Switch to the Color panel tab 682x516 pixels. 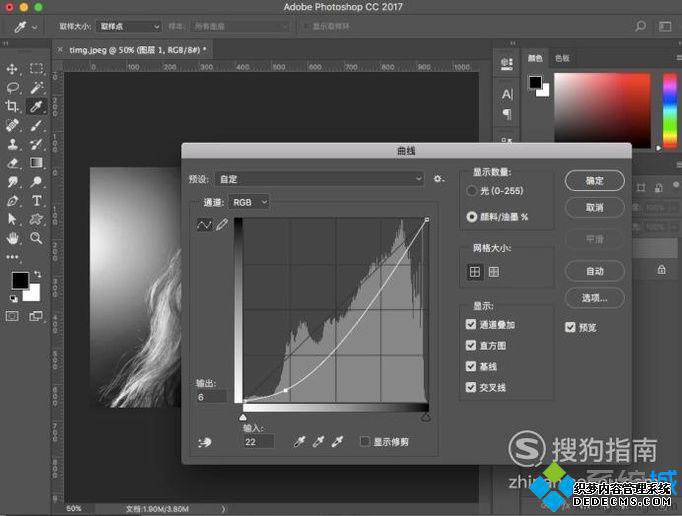pos(535,58)
